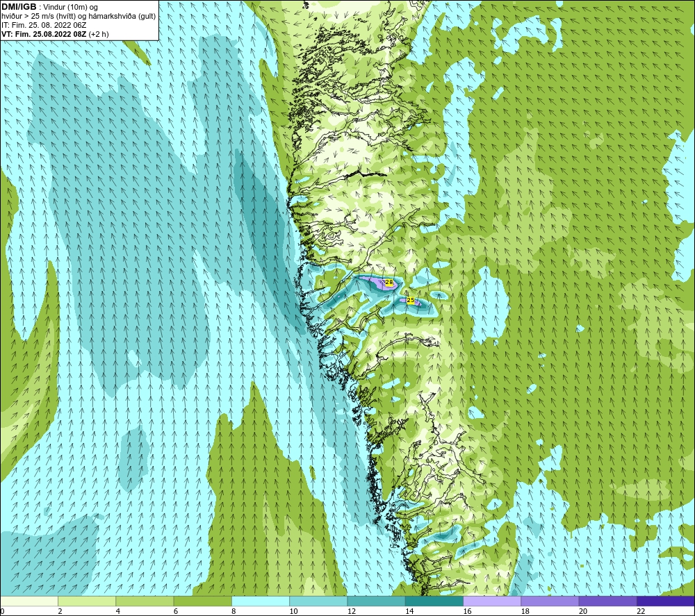
Task: Select the deep indigo swatch above 22
Action: pos(665,601)
